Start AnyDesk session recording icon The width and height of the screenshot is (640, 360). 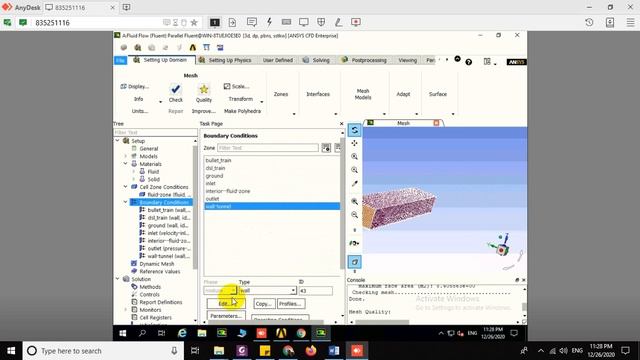356,22
